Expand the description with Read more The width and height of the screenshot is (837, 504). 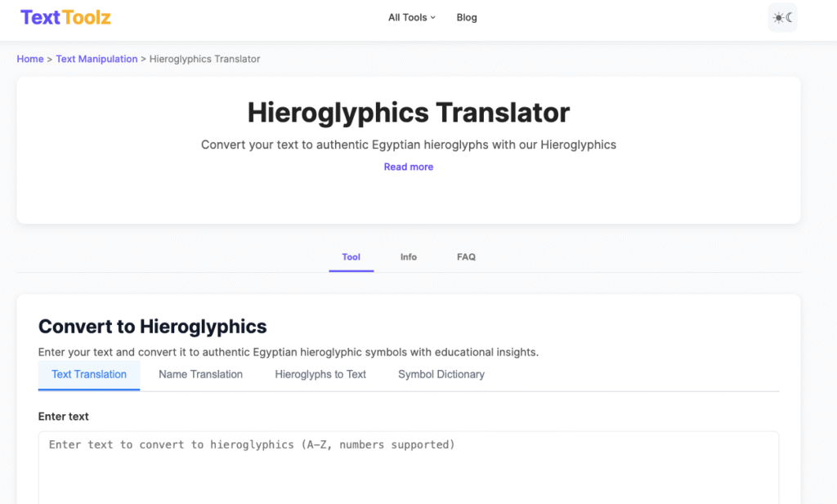[409, 167]
